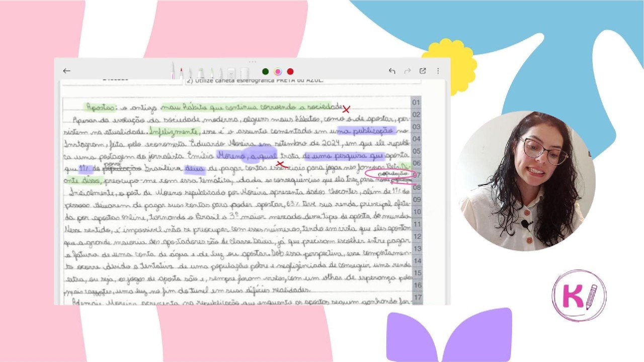Click the speaker webcam circle
Viewport: 644px width, 362px height.
coord(524,180)
